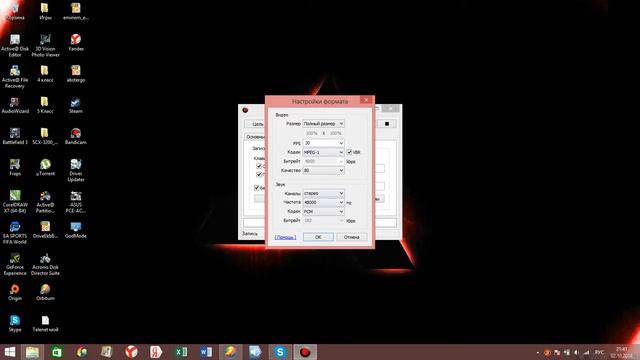Open GeForce Experience desktop icon

15,264
